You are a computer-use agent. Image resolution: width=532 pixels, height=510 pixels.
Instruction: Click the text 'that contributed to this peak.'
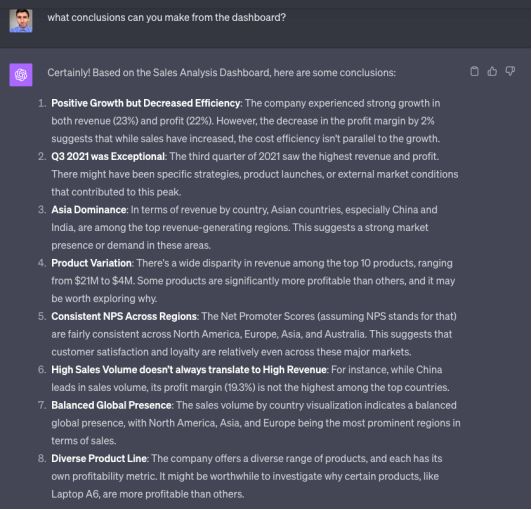(x=116, y=192)
